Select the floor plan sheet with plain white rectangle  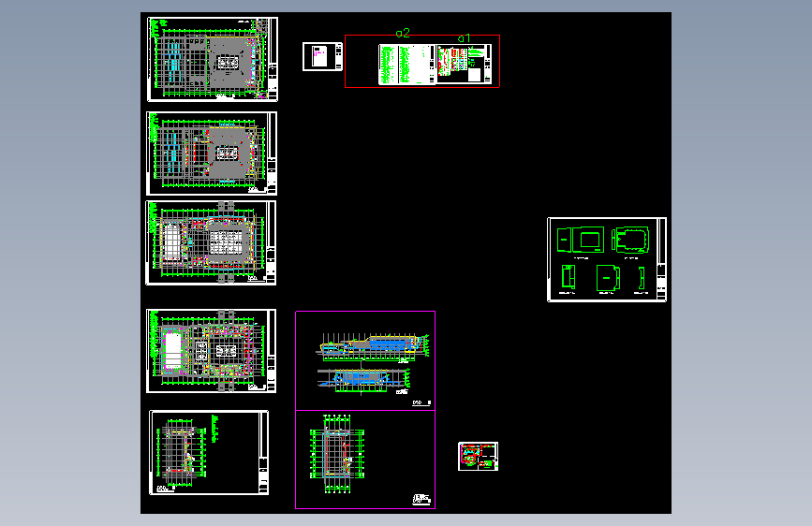212,351
